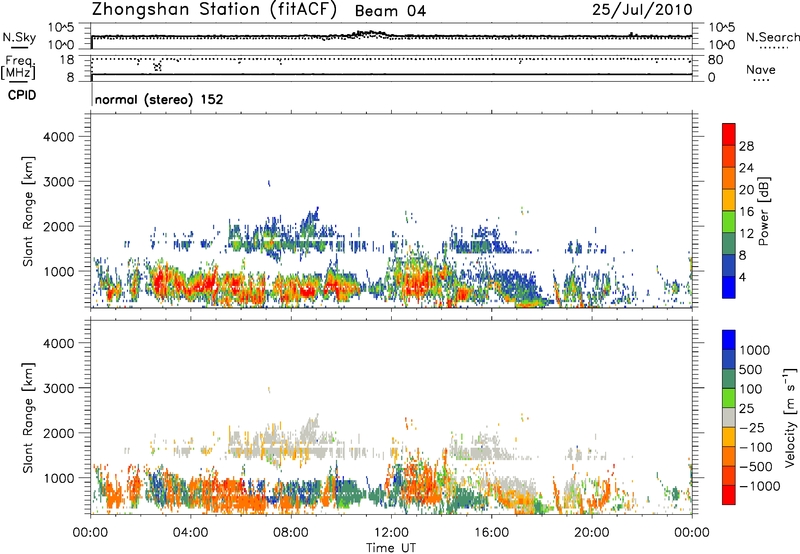Pick the red top segment of power colorbar

(x=729, y=134)
